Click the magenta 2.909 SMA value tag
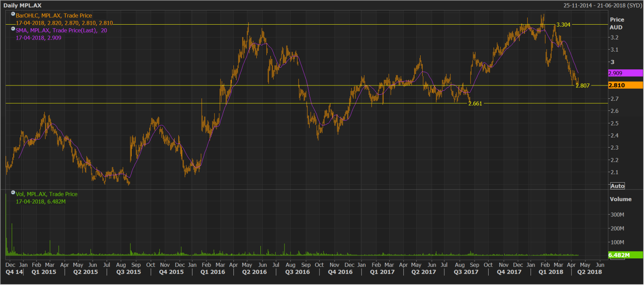Screen dimensions: 644x285 [x=625, y=73]
